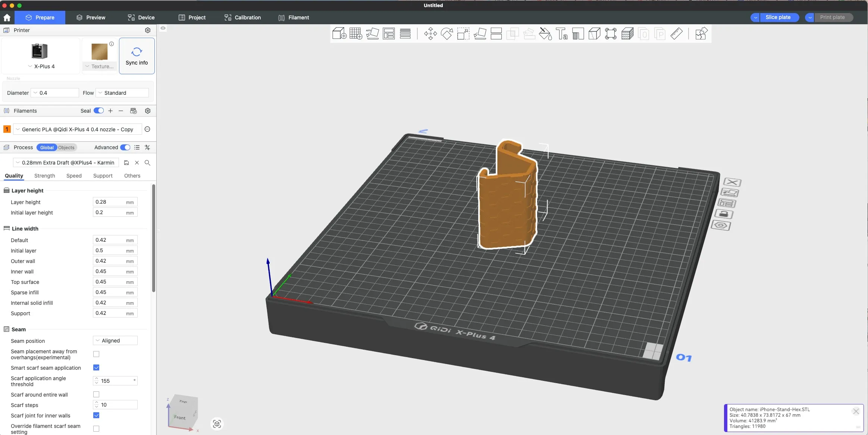868x435 pixels.
Task: Enable Scarf around entire wall checkbox
Action: (x=96, y=394)
